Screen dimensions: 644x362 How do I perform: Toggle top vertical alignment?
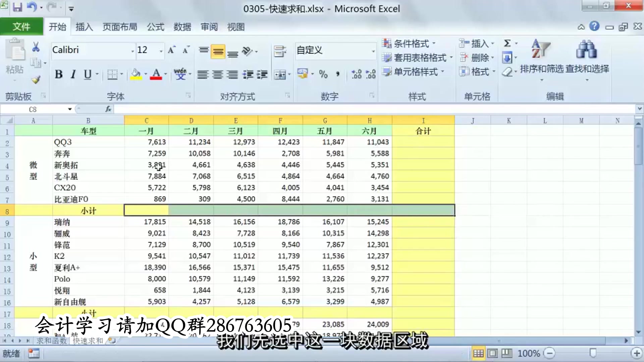[204, 51]
